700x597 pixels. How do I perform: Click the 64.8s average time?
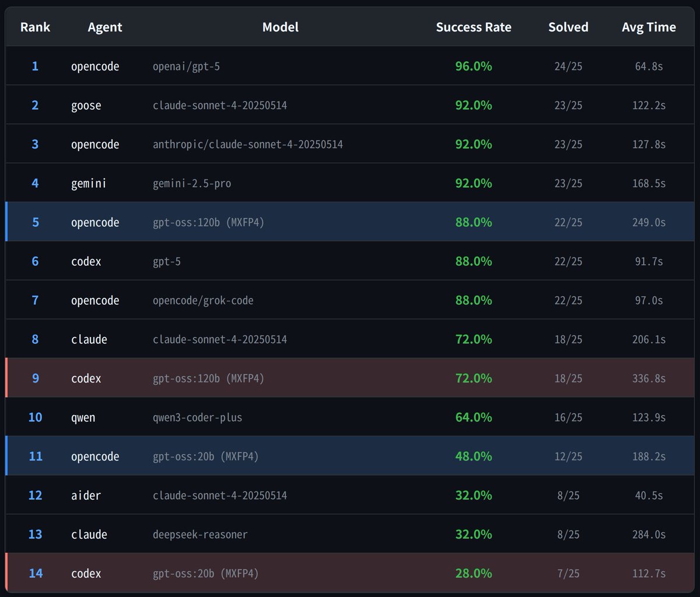[649, 66]
